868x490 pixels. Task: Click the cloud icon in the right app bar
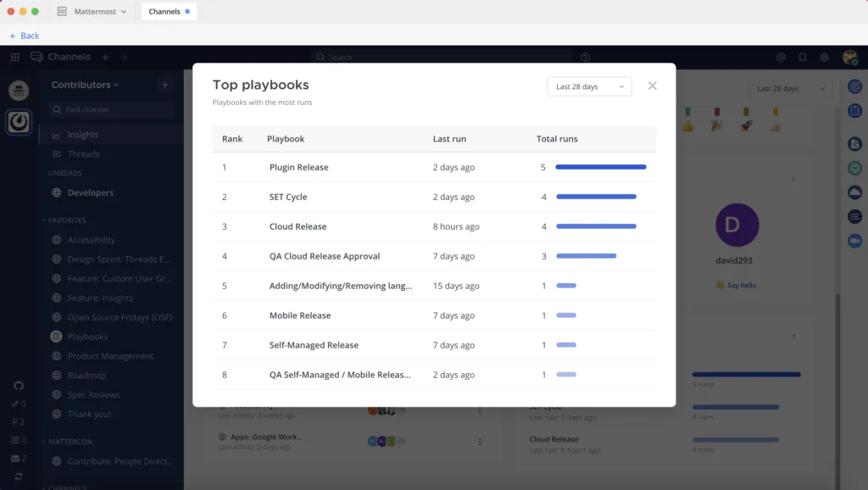point(854,192)
